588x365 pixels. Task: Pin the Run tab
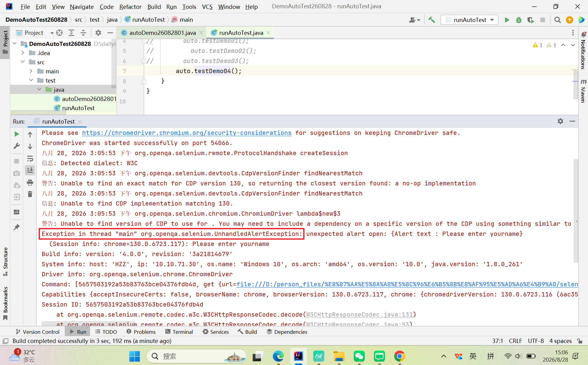coord(17,227)
